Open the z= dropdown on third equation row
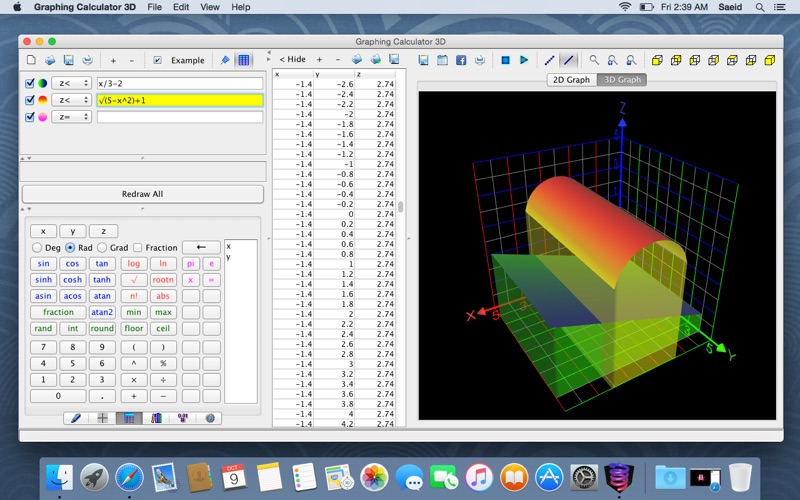The width and height of the screenshot is (800, 500). pos(72,117)
